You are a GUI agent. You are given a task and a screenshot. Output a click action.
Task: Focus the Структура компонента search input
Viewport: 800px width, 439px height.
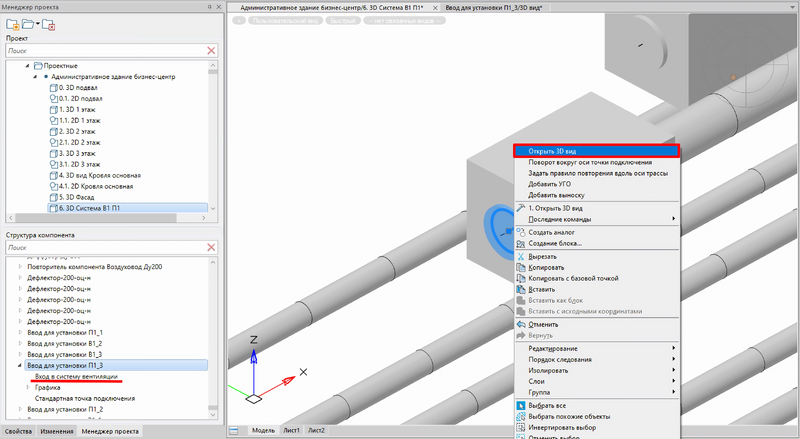106,247
